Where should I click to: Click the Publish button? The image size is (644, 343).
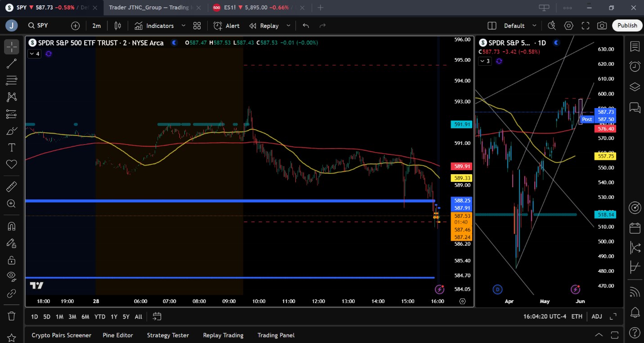pos(627,26)
